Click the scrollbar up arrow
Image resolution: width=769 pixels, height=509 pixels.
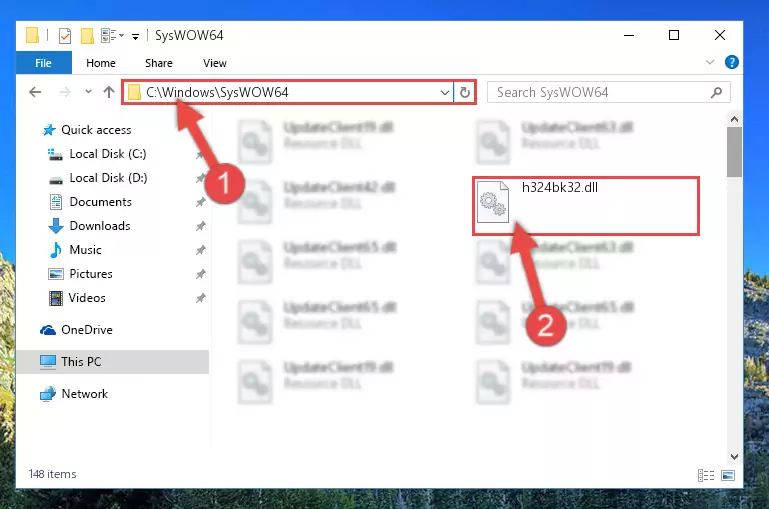[x=734, y=119]
